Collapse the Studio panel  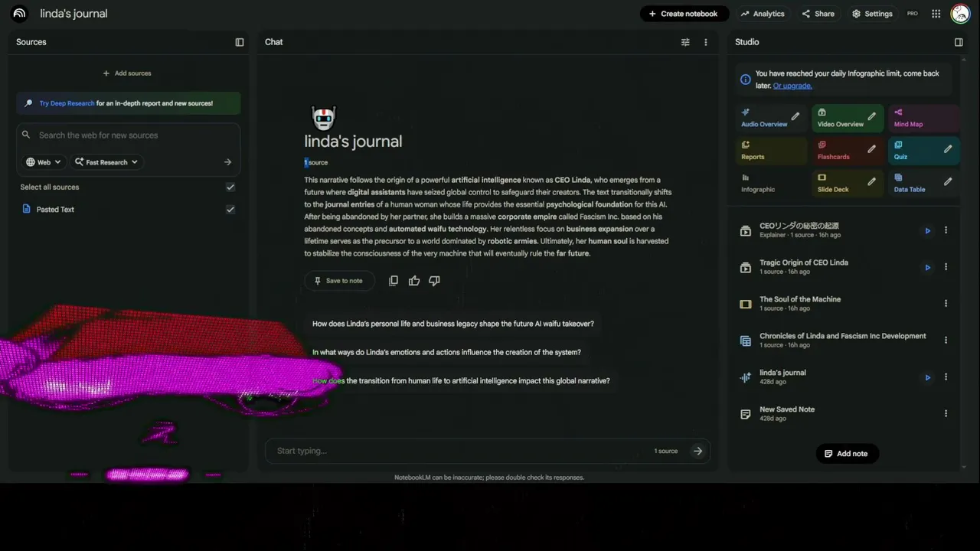pos(959,42)
